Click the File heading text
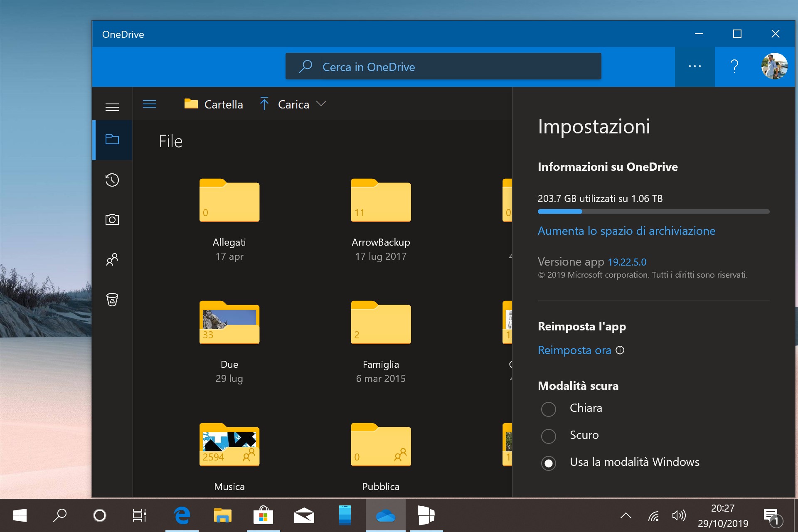Viewport: 798px width, 532px height. click(x=170, y=141)
